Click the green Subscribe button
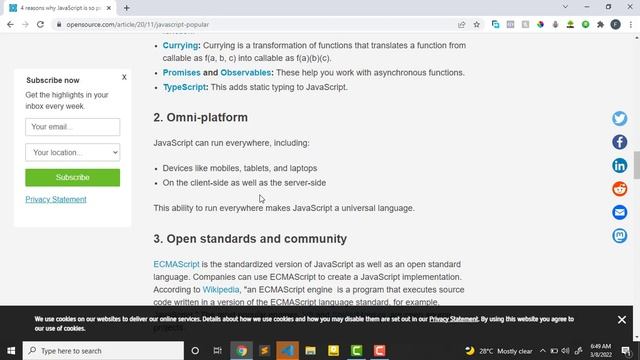The height and width of the screenshot is (360, 640). click(73, 178)
